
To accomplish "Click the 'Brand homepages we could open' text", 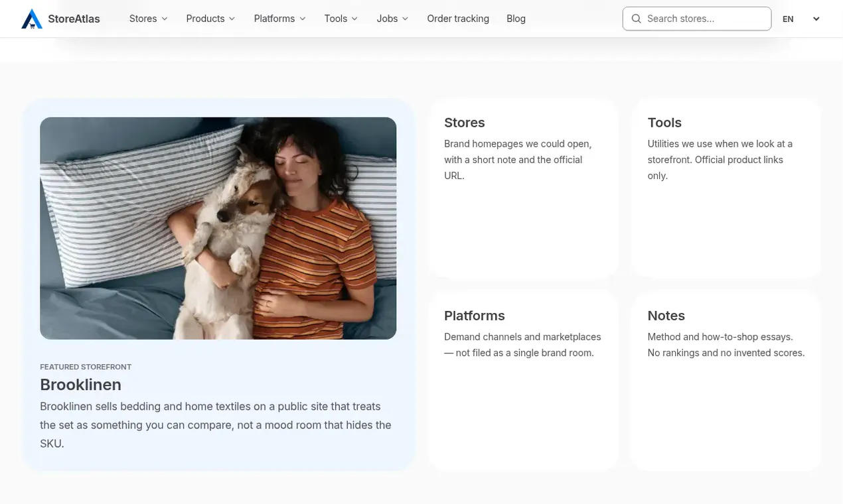I will coord(518,160).
